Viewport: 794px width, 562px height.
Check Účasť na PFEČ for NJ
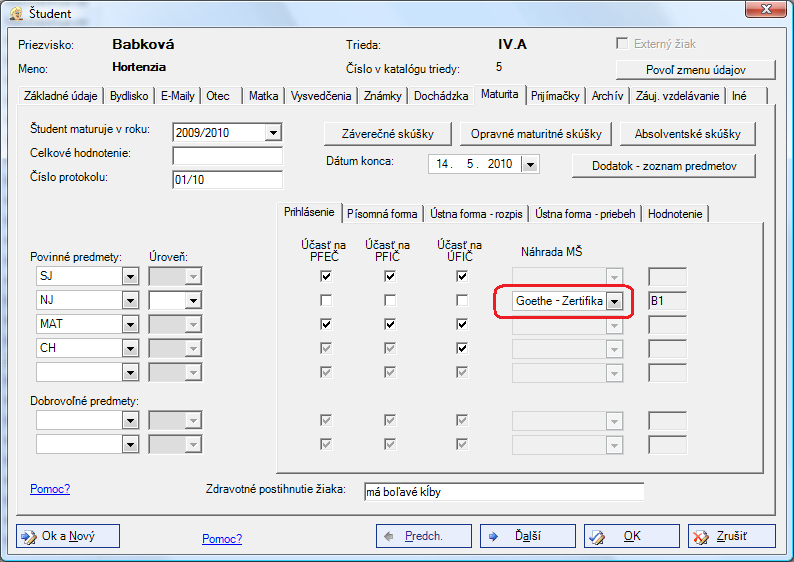tap(326, 300)
